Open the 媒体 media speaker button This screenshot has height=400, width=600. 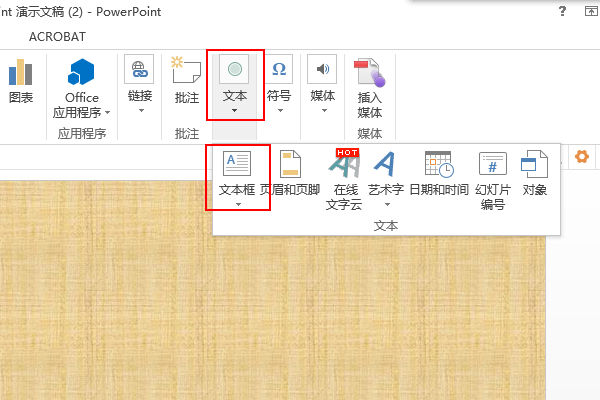click(x=322, y=69)
